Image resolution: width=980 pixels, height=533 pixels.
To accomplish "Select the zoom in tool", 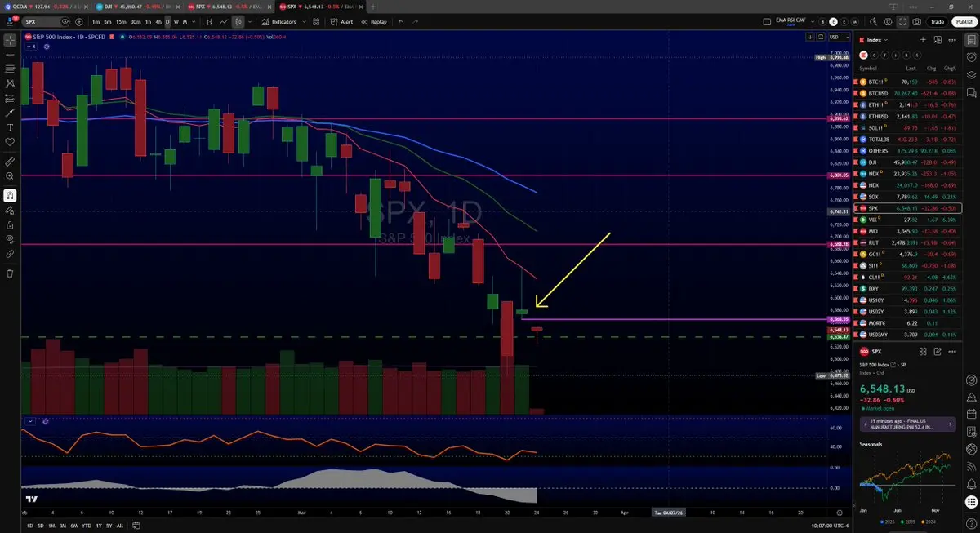I will coord(10,176).
